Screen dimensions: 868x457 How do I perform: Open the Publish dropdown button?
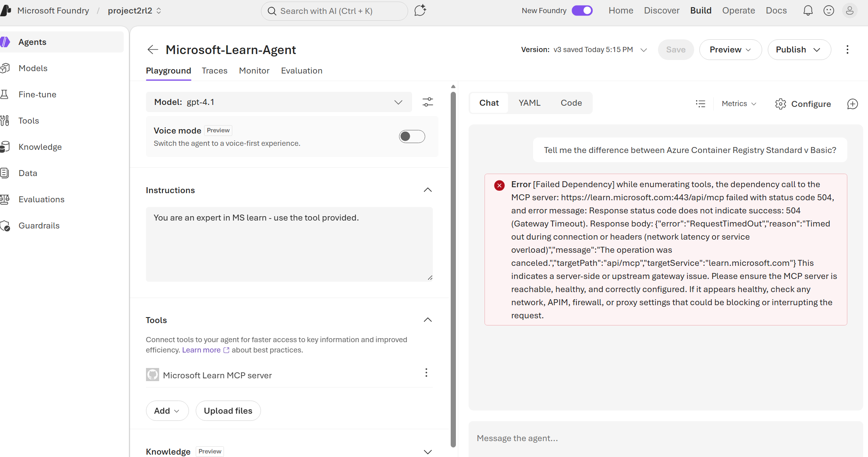[799, 50]
